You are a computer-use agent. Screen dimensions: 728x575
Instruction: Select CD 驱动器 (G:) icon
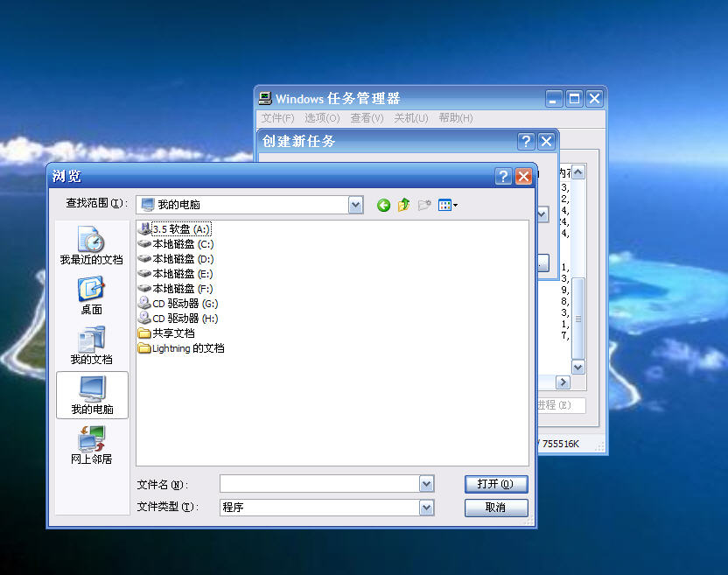(x=144, y=303)
